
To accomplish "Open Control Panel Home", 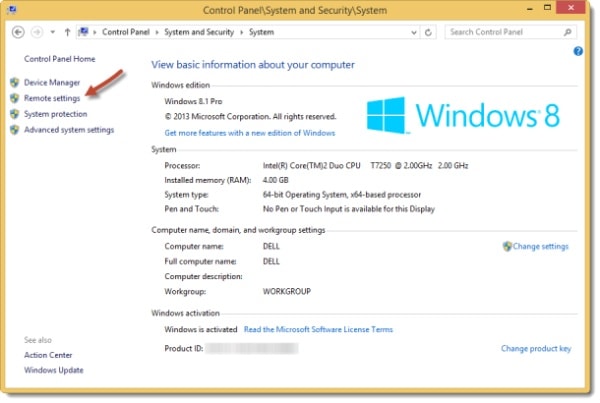I will tap(60, 59).
